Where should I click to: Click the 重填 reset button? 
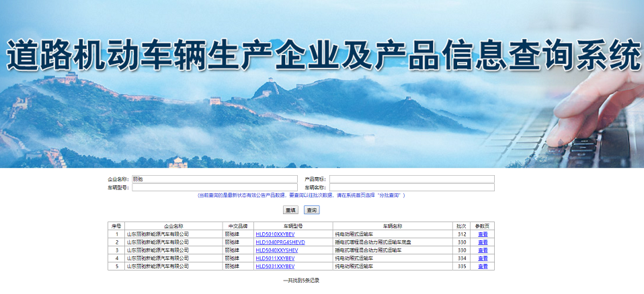[x=291, y=210]
